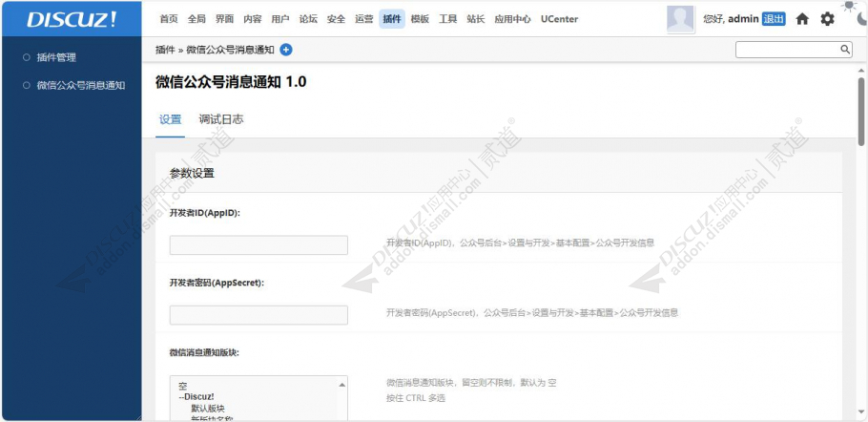The image size is (868, 422).
Task: Select --Discuz! in the 版块 list
Action: pos(196,396)
